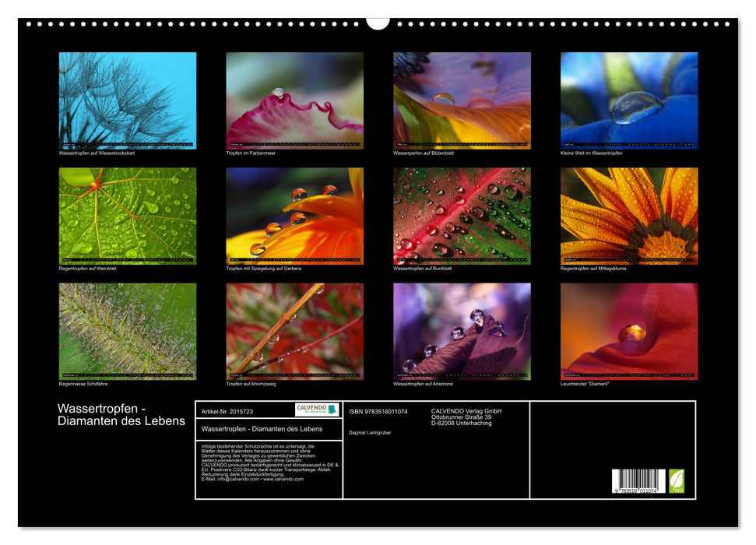Open the Regennasse Schilfähre image
756x545 pixels.
coord(128,331)
